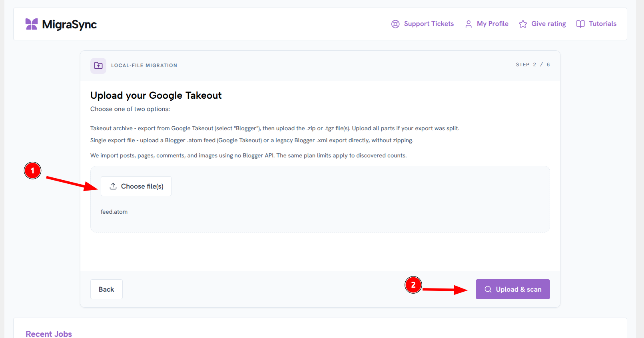This screenshot has height=338, width=644.
Task: Click the MigraSync brand name text
Action: 70,24
